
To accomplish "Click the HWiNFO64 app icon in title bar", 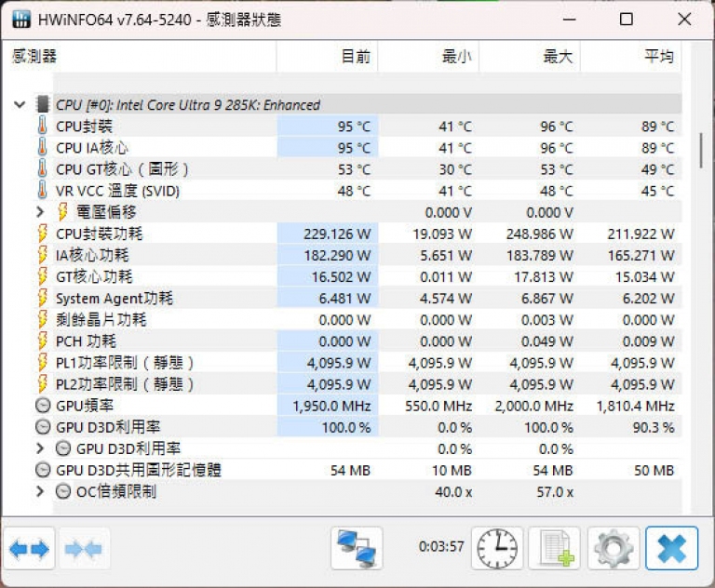I will tap(21, 20).
